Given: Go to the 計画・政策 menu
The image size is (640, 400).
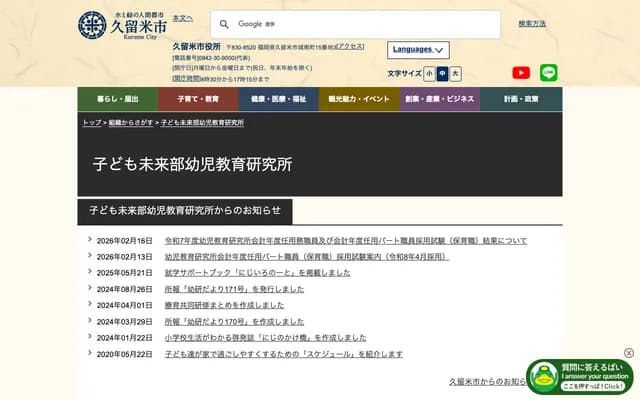Looking at the screenshot, I should click(521, 99).
